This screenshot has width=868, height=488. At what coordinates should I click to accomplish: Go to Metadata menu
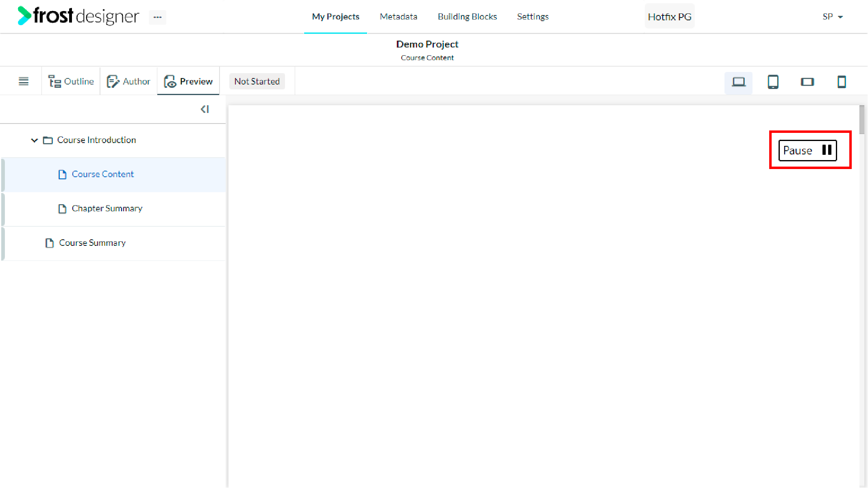[398, 17]
